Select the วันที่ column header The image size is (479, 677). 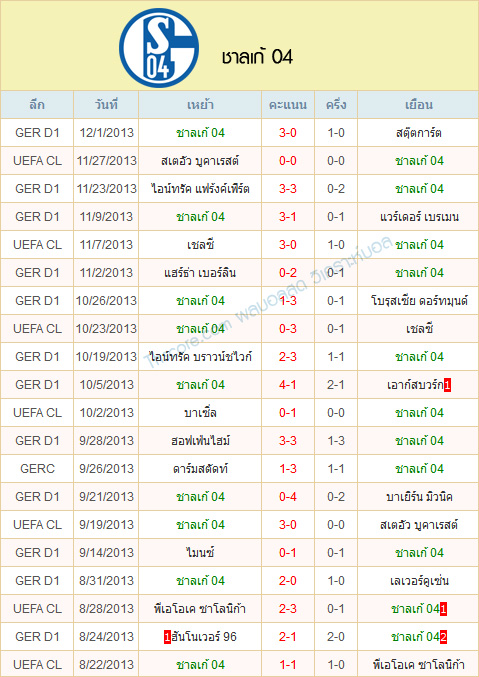(106, 105)
